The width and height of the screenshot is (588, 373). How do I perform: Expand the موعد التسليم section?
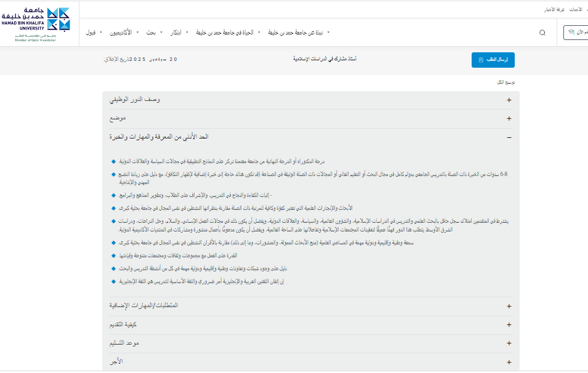509,343
